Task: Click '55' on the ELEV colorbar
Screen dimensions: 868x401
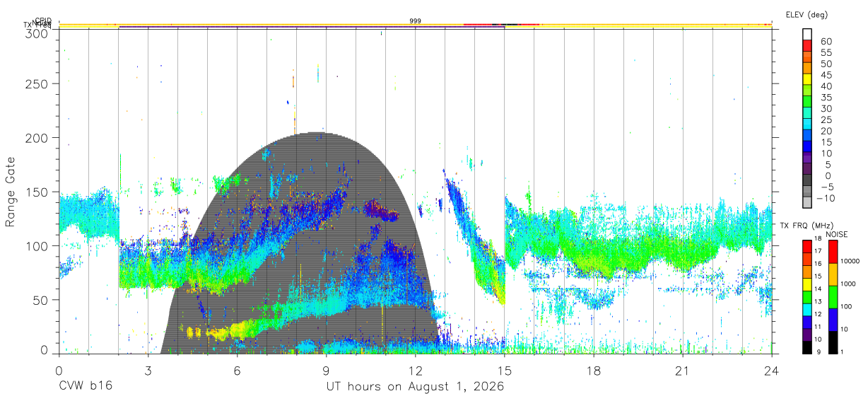Action: click(826, 52)
